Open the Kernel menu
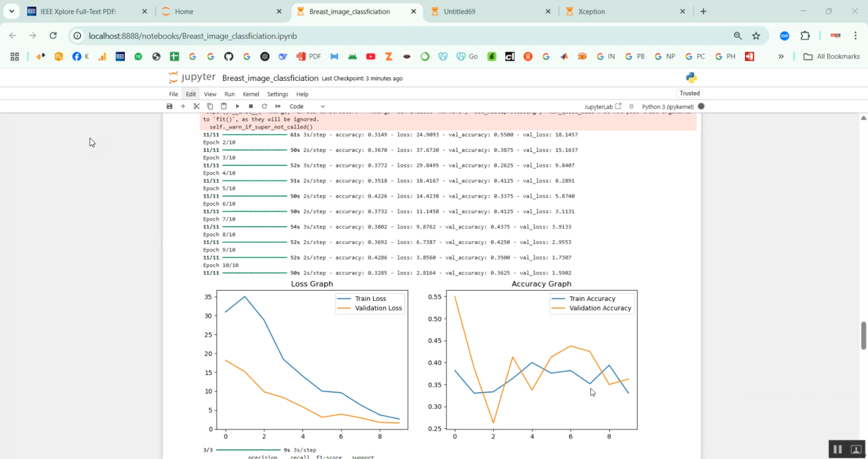The height and width of the screenshot is (459, 868). coord(251,94)
